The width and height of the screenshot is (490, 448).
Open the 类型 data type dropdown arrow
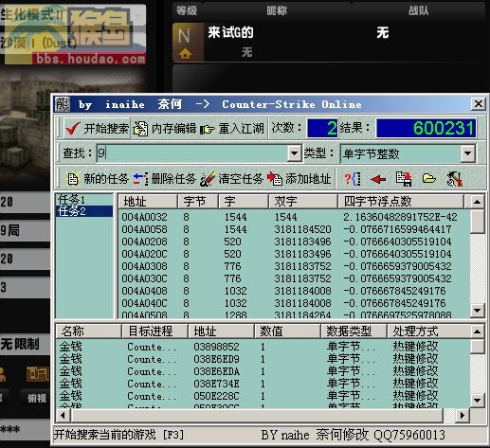click(x=468, y=153)
